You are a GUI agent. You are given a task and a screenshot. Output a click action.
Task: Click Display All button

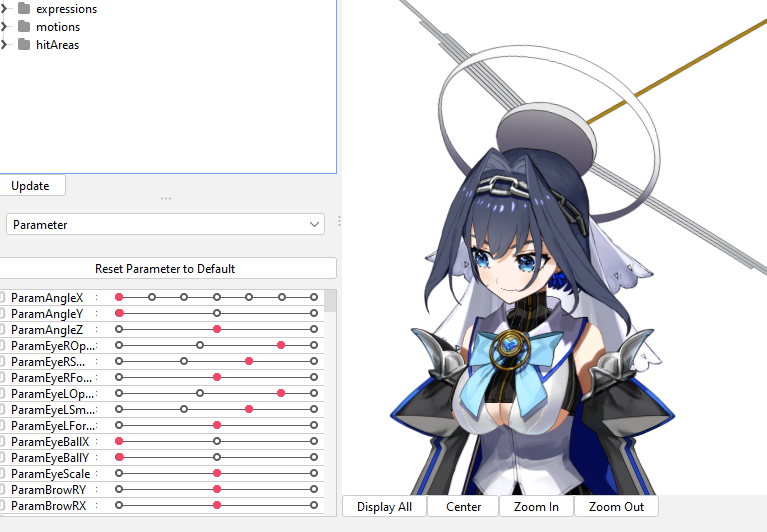[384, 507]
